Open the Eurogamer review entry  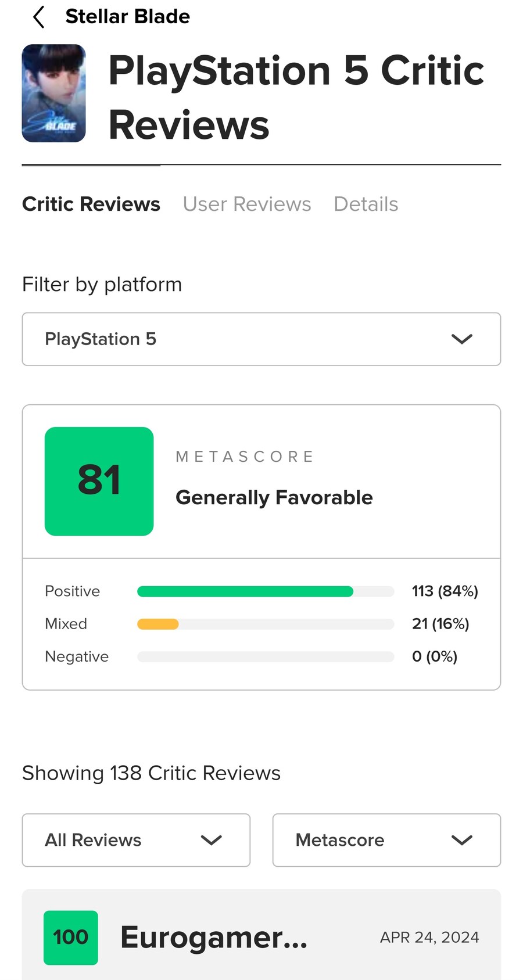coord(214,937)
